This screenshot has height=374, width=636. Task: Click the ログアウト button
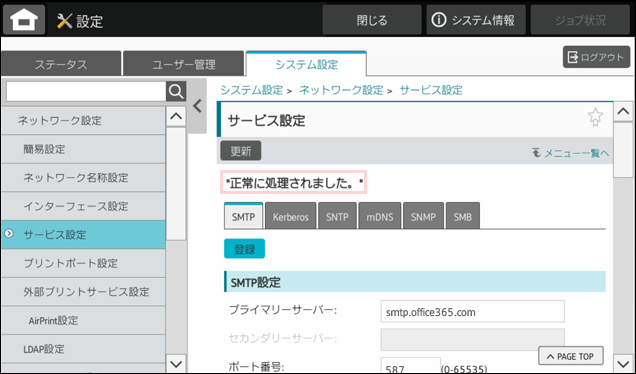click(596, 57)
